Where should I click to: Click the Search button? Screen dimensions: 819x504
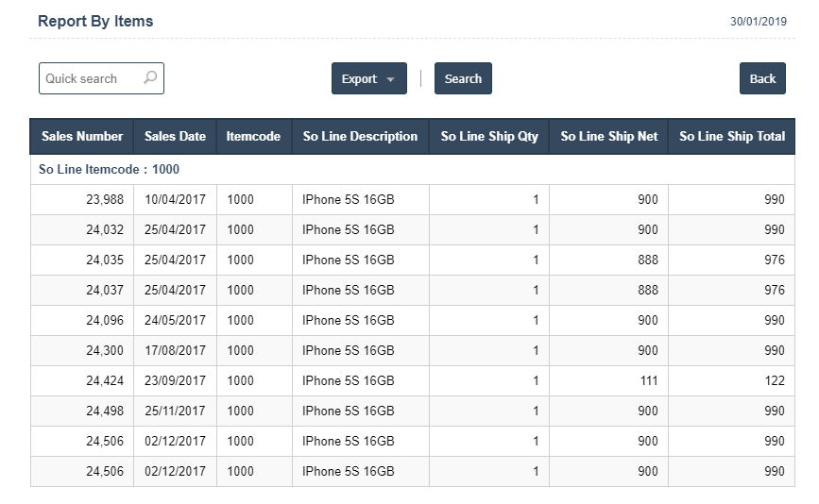coord(463,78)
